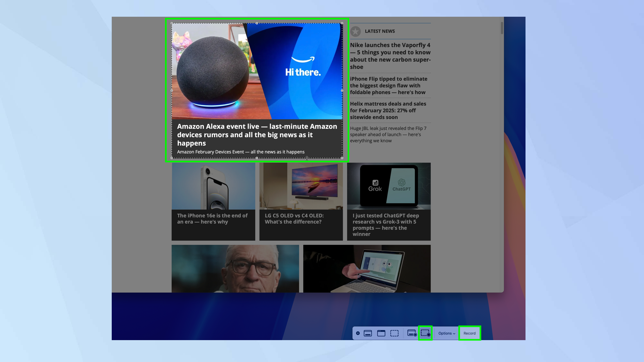Click the top-left selection corner handle
Image resolution: width=644 pixels, height=362 pixels.
(x=172, y=23)
